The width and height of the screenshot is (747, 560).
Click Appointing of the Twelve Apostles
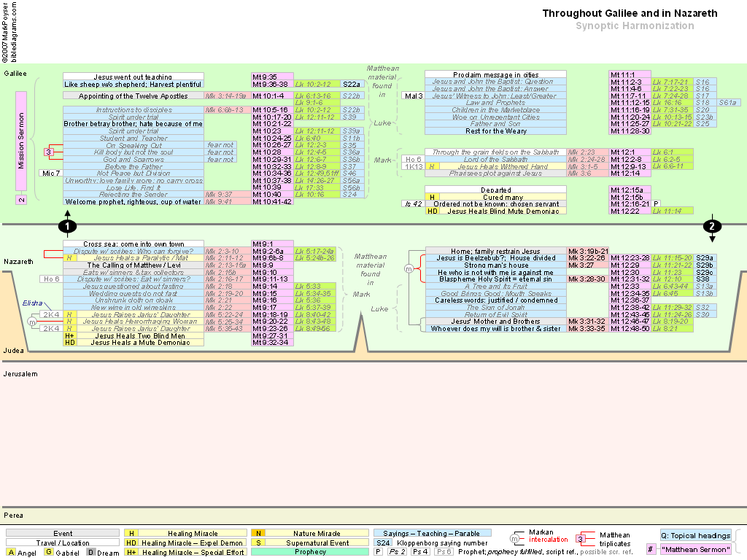133,96
